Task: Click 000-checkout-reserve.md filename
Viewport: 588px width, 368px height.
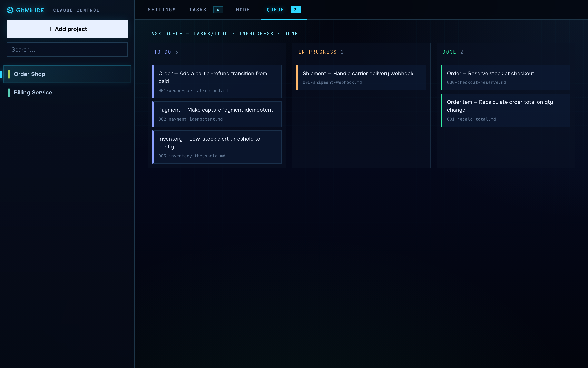Action: (x=476, y=83)
